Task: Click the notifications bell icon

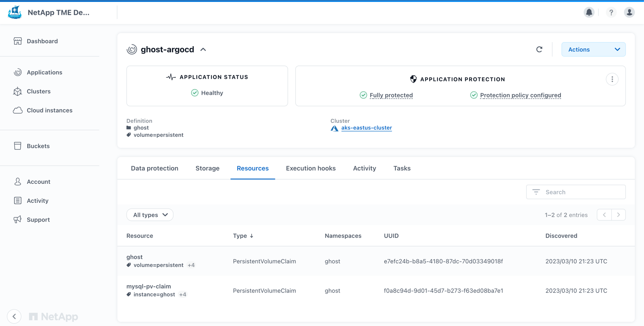Action: click(589, 12)
